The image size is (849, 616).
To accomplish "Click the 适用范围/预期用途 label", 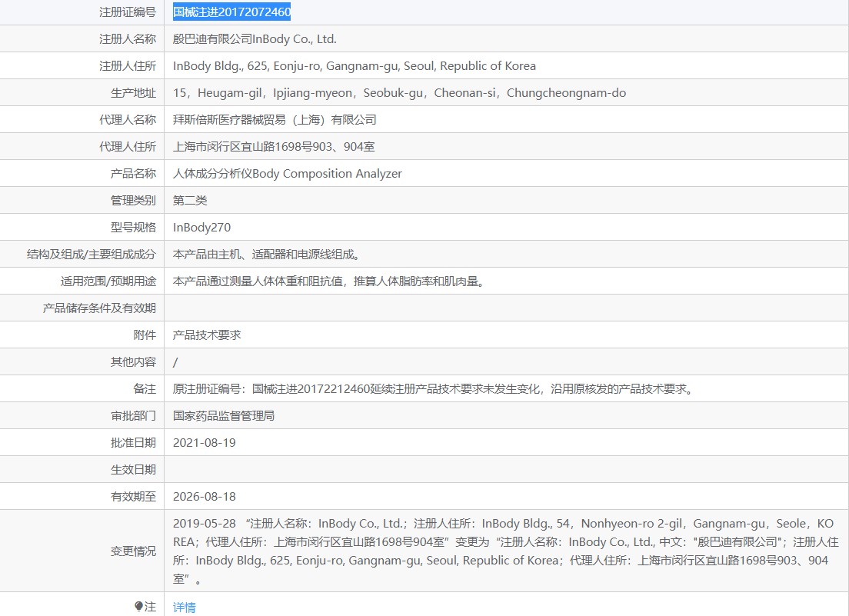I will tap(108, 281).
